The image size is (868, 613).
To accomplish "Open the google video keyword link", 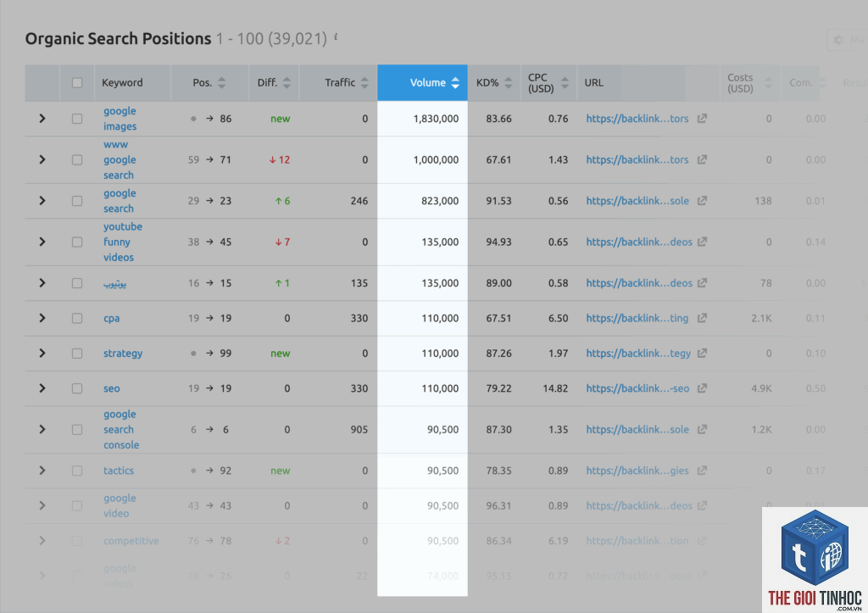I will [120, 505].
